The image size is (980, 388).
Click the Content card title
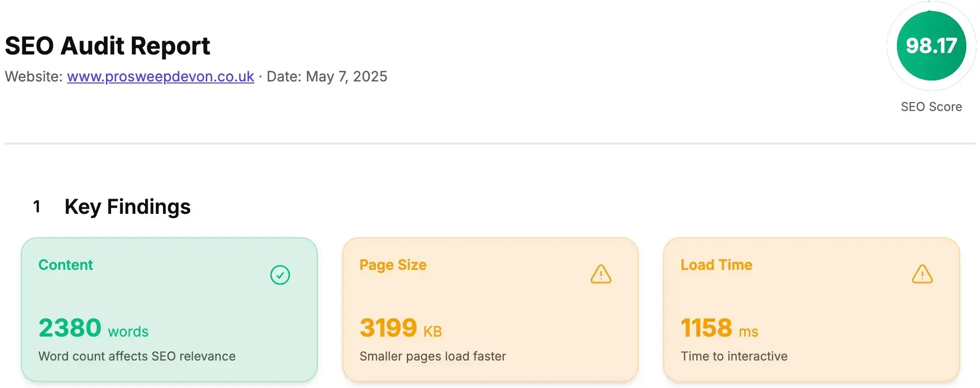click(66, 265)
